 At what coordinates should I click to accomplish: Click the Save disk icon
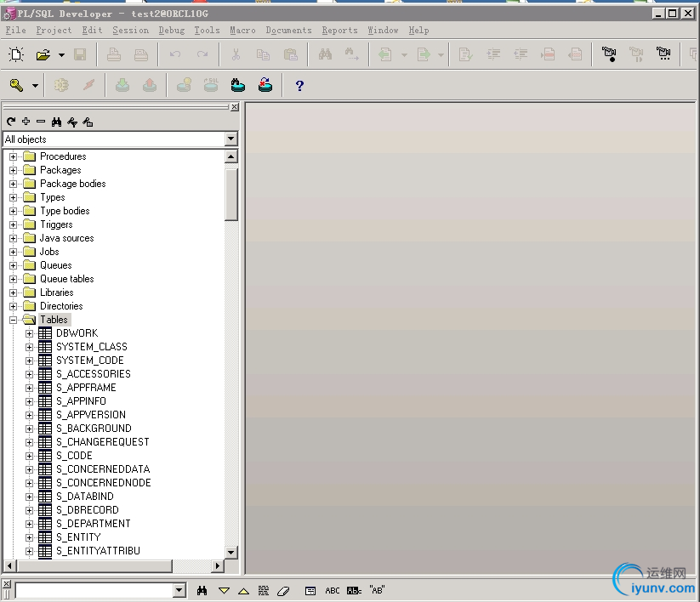click(x=80, y=55)
